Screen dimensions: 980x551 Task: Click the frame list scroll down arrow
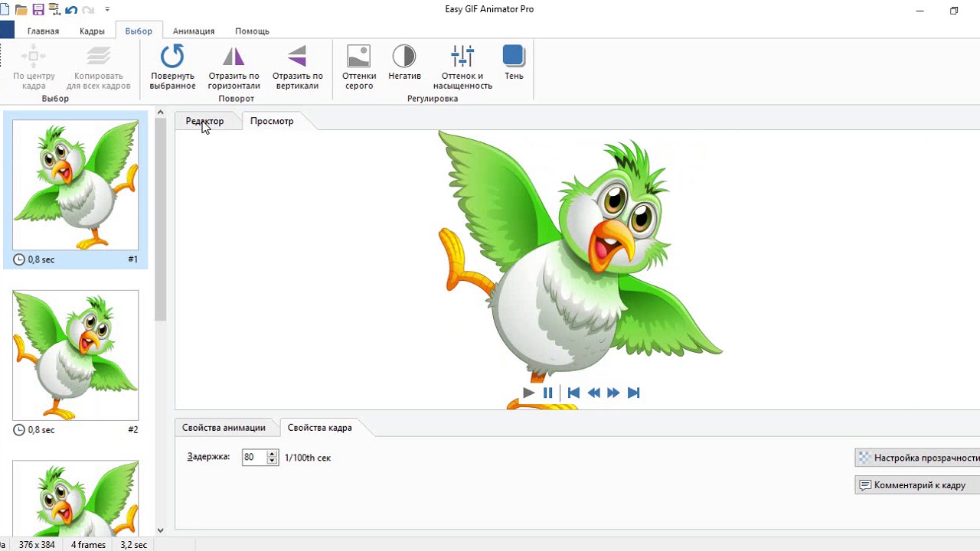pos(160,530)
